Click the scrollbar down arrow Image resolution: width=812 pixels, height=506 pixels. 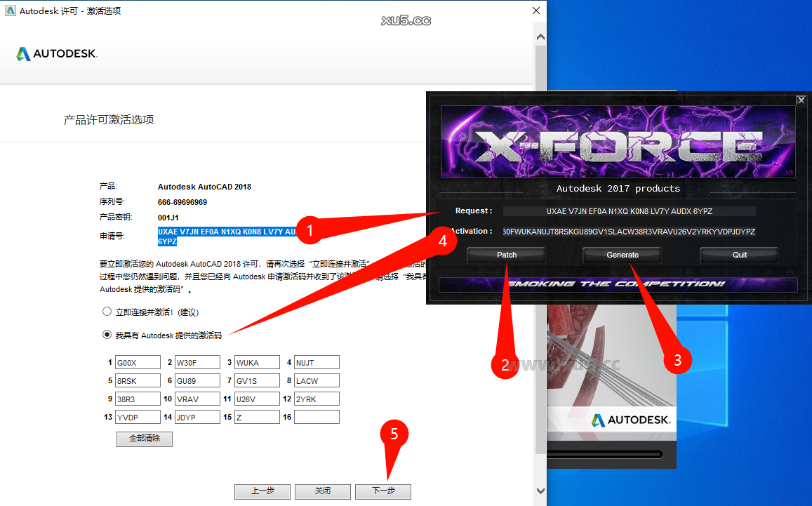point(540,491)
